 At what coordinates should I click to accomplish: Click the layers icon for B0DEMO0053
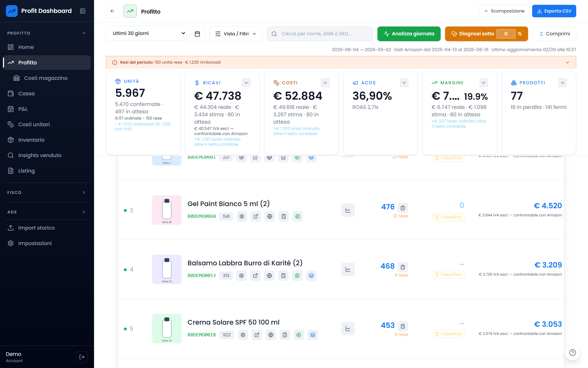tap(311, 275)
